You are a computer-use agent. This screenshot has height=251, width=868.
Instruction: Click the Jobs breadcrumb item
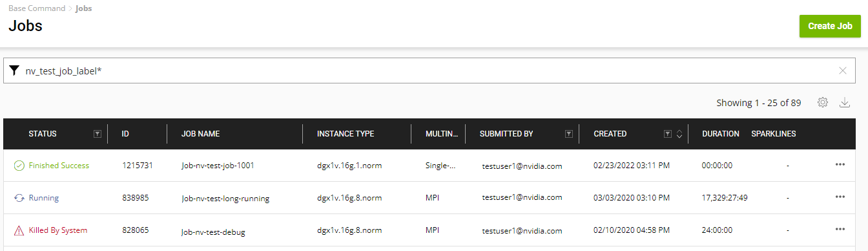tap(83, 8)
